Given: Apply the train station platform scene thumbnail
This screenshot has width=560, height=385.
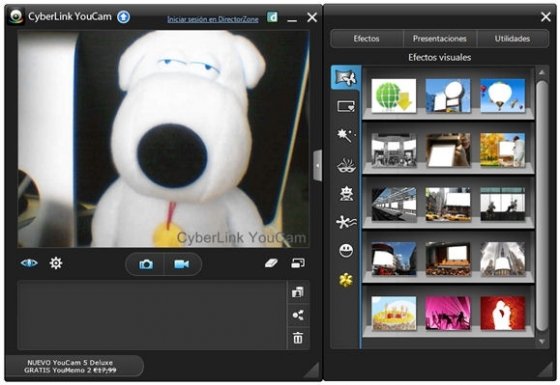Looking at the screenshot, I should (x=394, y=204).
